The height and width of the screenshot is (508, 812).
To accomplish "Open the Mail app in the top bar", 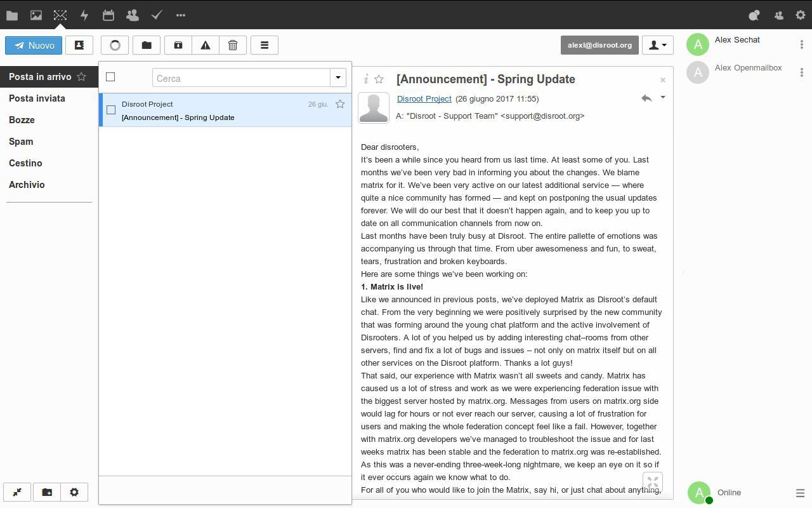I will point(60,15).
